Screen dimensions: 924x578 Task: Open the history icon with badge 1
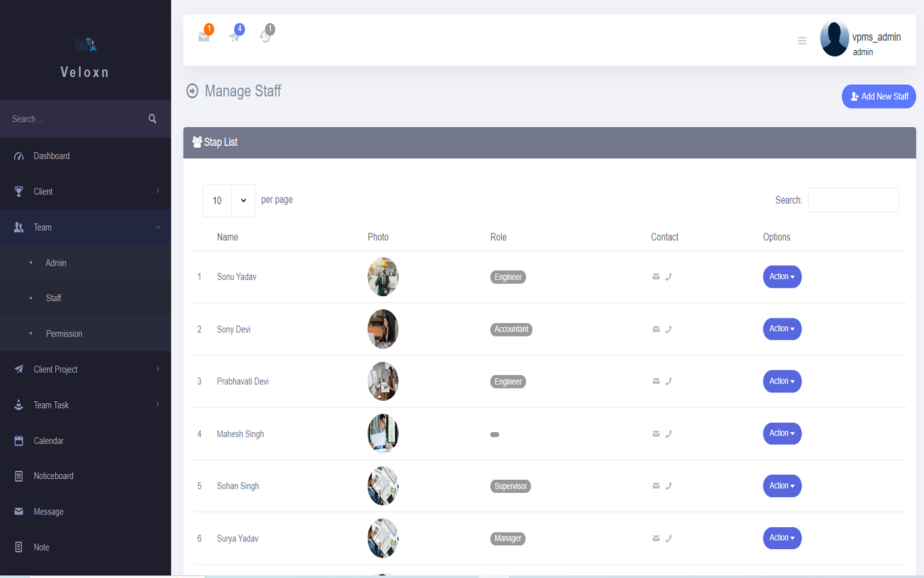(266, 37)
